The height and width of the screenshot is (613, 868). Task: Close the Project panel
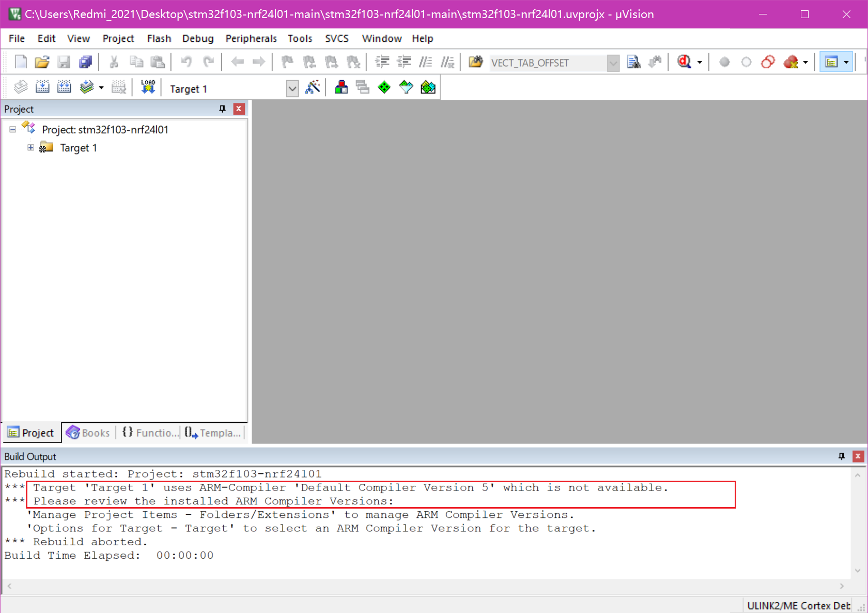click(239, 109)
